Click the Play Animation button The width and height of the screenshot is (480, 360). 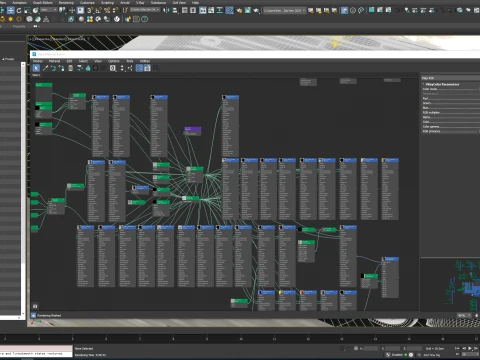click(470, 348)
